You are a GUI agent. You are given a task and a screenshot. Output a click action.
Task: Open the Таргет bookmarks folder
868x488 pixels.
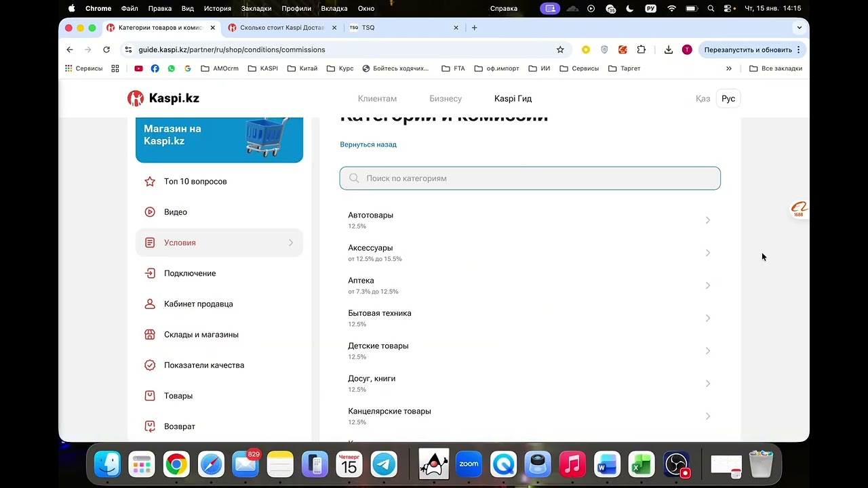(x=624, y=68)
